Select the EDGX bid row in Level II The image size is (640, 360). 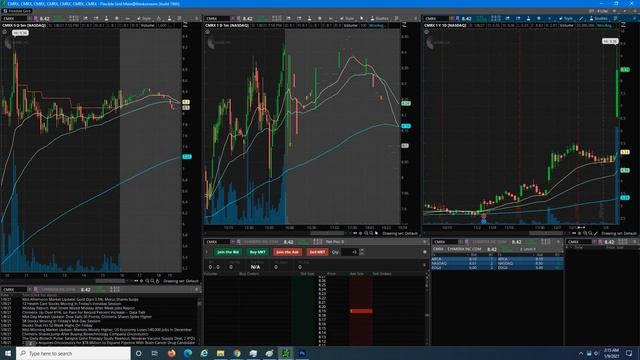[464, 268]
